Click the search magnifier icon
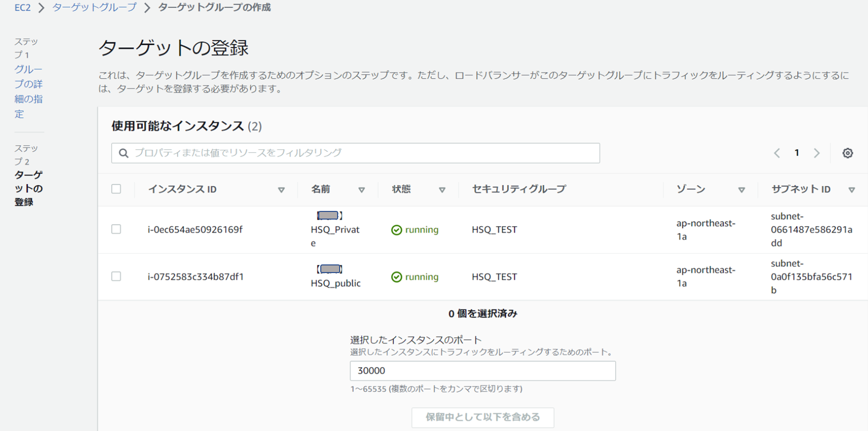 123,153
